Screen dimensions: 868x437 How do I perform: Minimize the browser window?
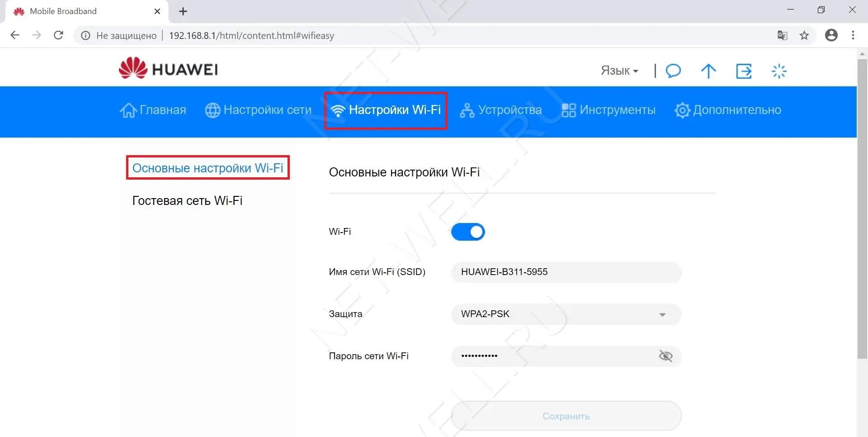click(791, 9)
